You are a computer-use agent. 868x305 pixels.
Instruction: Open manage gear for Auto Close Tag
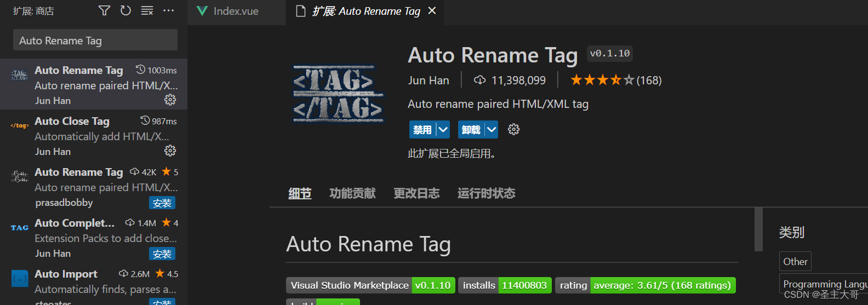tap(170, 151)
